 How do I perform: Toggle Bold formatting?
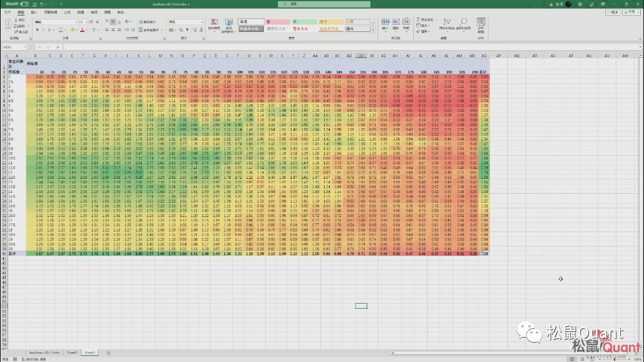click(38, 30)
